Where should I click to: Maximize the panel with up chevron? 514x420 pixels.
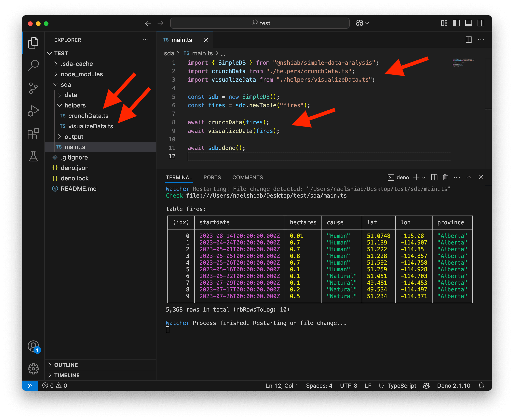(468, 177)
